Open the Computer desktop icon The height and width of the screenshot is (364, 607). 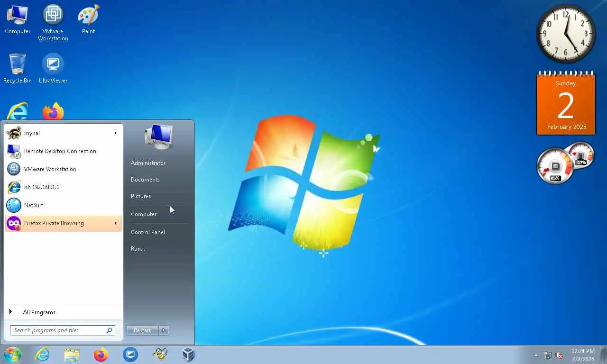18,20
